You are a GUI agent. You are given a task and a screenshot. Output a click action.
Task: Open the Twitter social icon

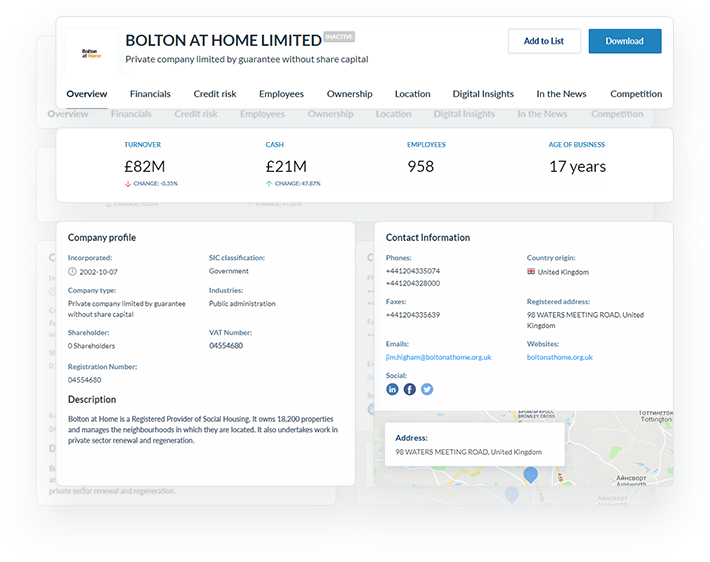pos(427,389)
